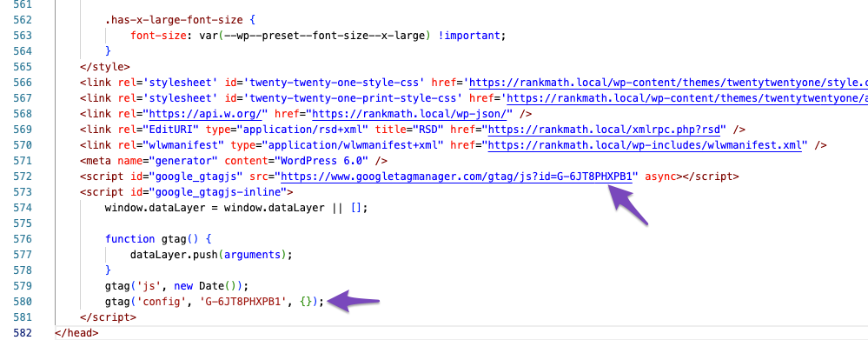Screen dimensions: 868x340
Task: Click the closing </style> tag
Action: coord(105,68)
